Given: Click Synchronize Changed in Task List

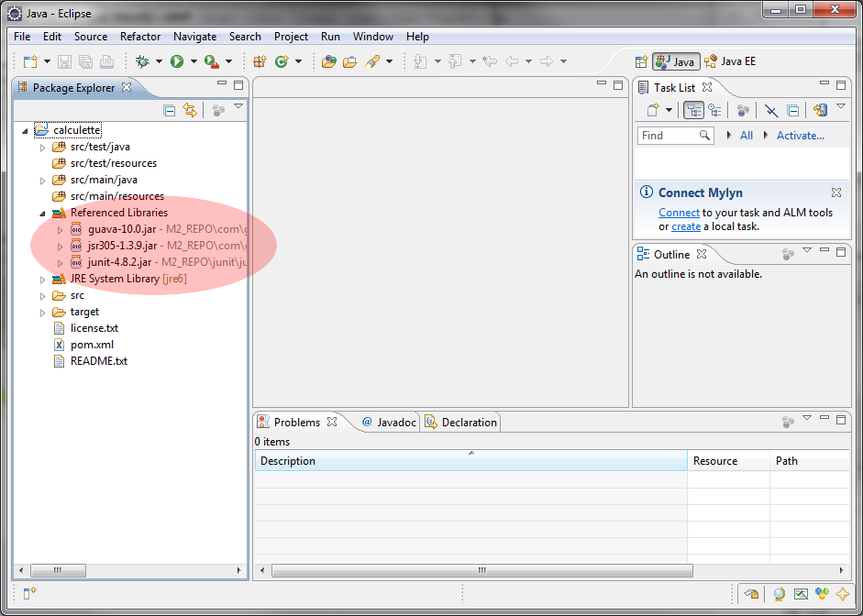Looking at the screenshot, I should pyautogui.click(x=821, y=110).
